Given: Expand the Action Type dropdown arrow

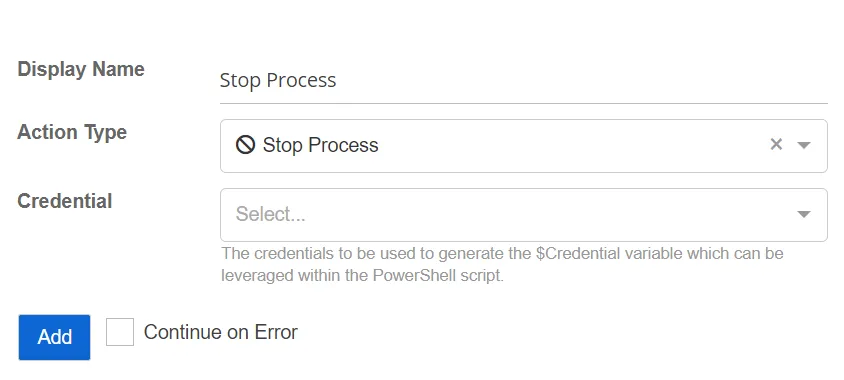Looking at the screenshot, I should coord(804,145).
